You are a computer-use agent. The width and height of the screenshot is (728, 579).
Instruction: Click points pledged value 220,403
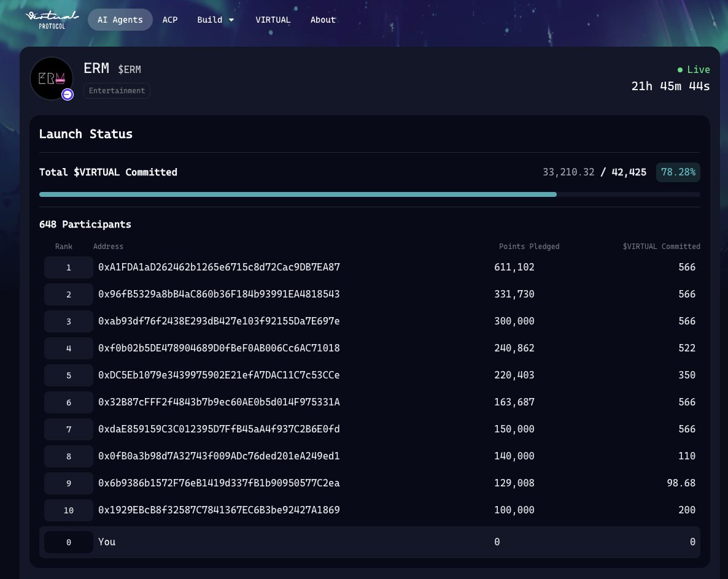[x=514, y=375]
